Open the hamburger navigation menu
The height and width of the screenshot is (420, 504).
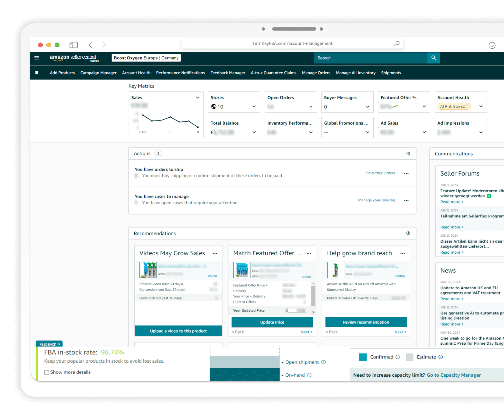[x=37, y=58]
